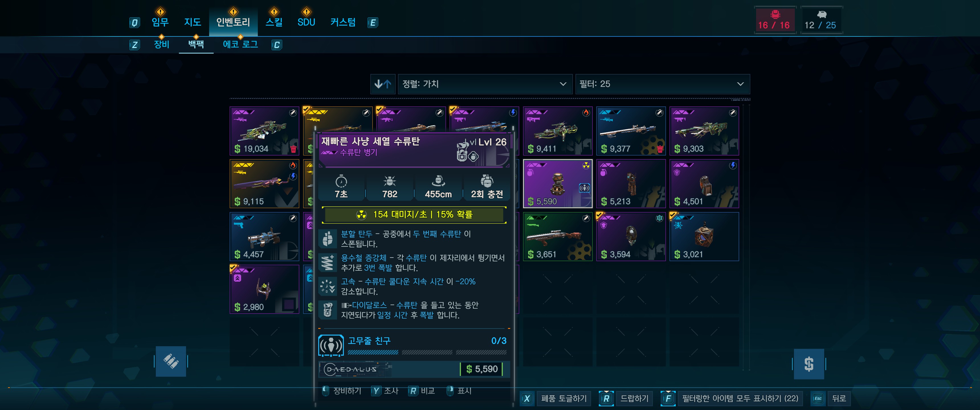The image size is (980, 410).
Task: Click the bank piggy 12/25 icon
Action: pos(822,15)
